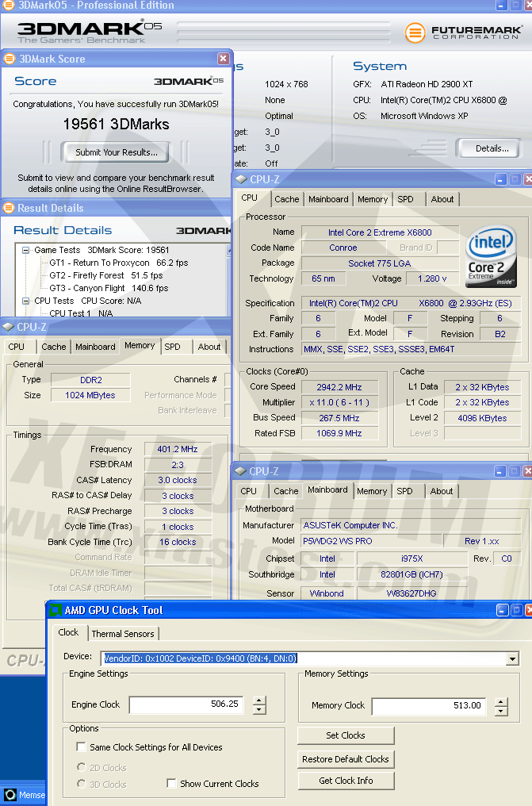Click the 3DMark Score window title icon

coord(10,59)
